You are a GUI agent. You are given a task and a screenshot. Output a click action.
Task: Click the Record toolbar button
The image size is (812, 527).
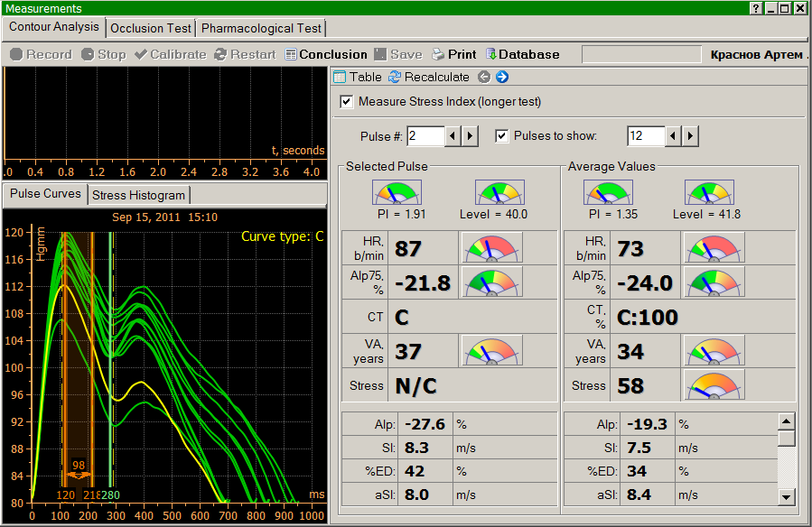coord(41,54)
